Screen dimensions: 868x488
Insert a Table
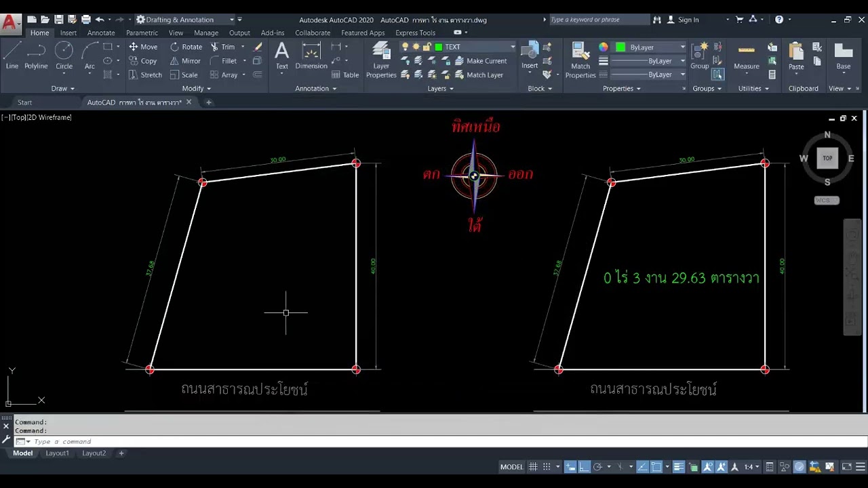(x=345, y=75)
